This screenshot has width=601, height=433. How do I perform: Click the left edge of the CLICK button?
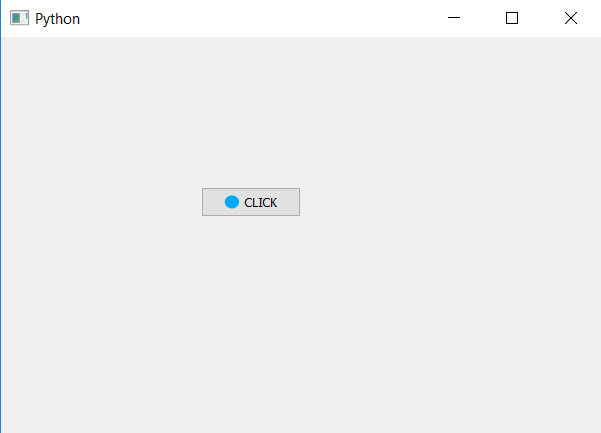point(204,202)
